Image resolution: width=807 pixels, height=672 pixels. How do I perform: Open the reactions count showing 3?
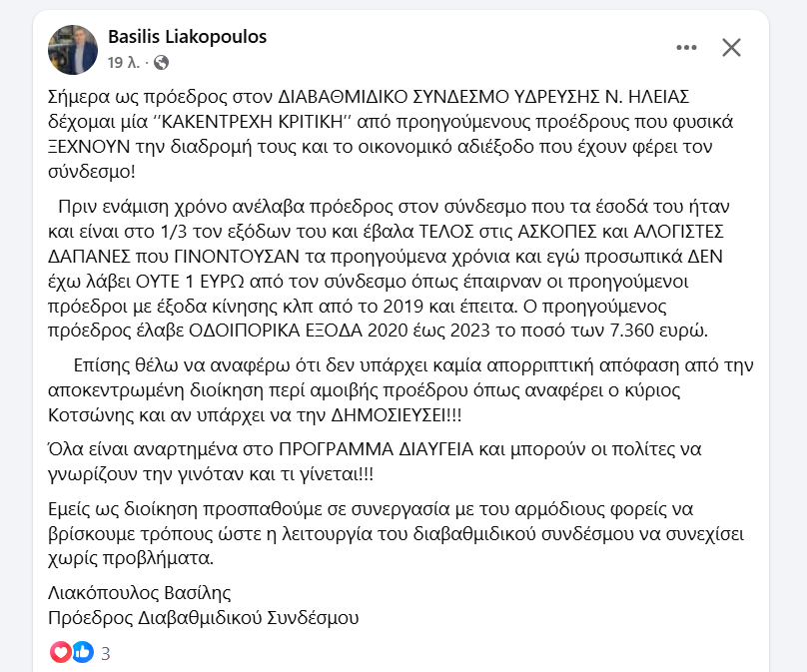106,653
